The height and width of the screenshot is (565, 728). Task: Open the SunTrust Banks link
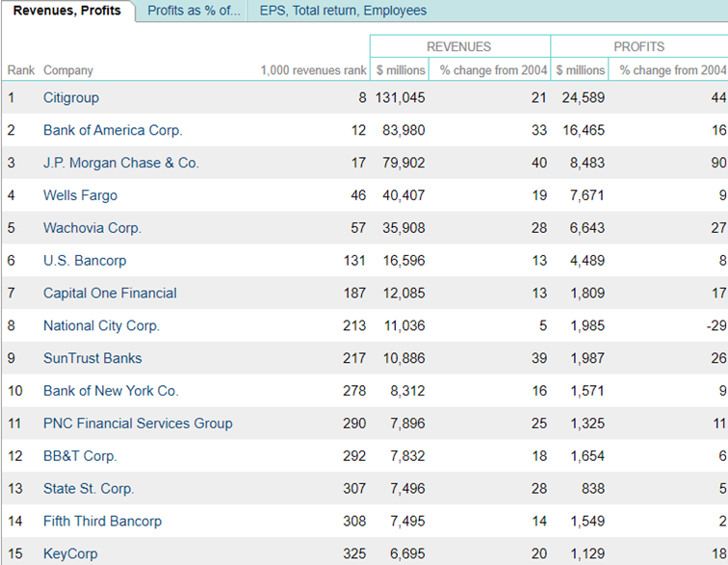tap(92, 358)
